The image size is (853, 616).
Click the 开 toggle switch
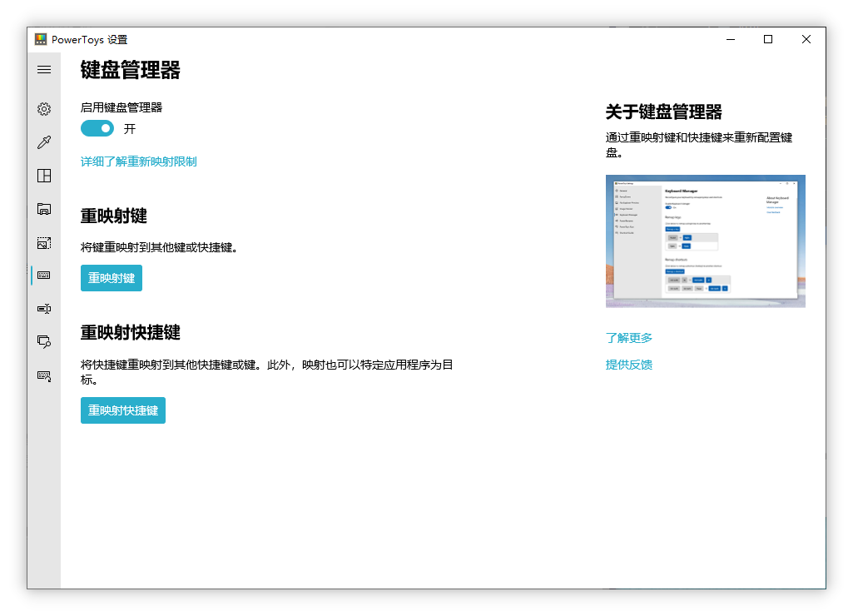click(97, 128)
